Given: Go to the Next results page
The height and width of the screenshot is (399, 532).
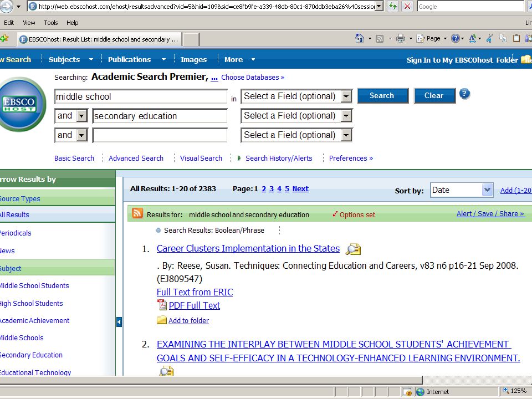Looking at the screenshot, I should pyautogui.click(x=300, y=188).
